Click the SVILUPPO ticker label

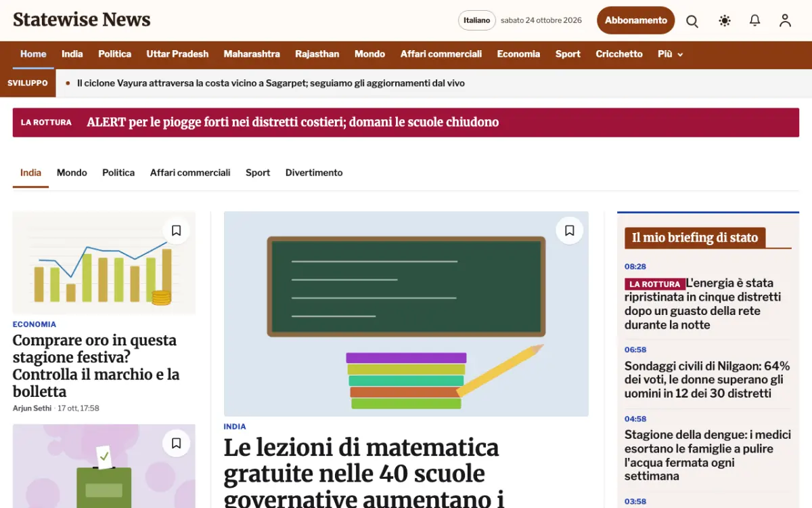(x=28, y=83)
